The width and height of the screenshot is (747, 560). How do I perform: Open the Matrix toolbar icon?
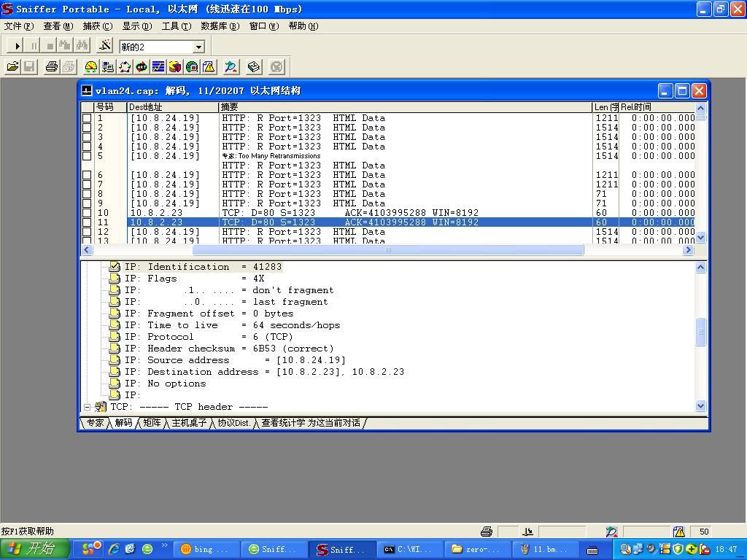pyautogui.click(x=125, y=67)
